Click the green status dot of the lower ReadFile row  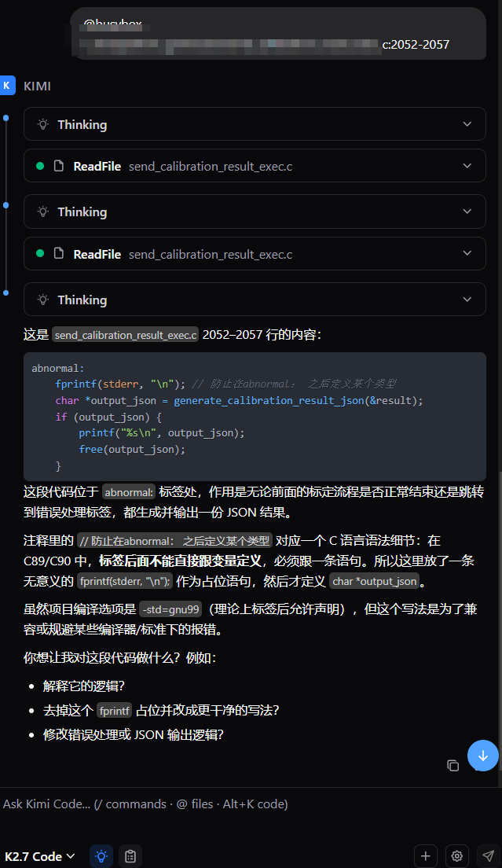tap(40, 253)
